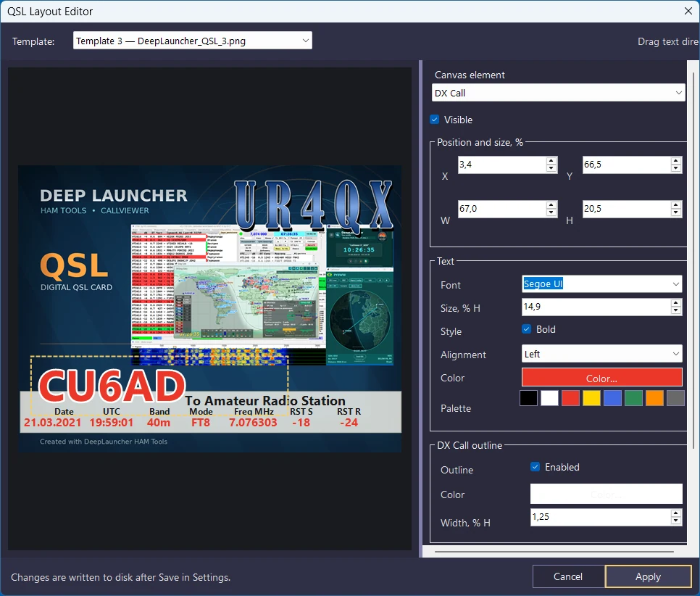Click the settings panel vertical scrollbar
This screenshot has width=700, height=596.
tap(693, 259)
